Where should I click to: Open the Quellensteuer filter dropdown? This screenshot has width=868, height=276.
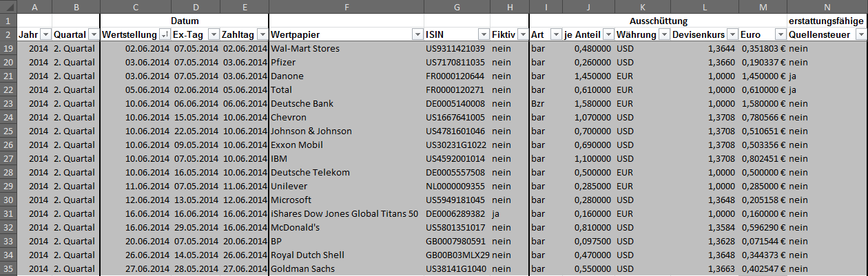[860, 34]
